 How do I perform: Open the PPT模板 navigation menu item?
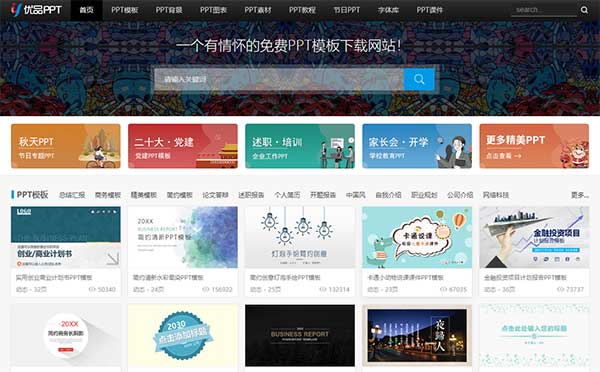[x=124, y=10]
